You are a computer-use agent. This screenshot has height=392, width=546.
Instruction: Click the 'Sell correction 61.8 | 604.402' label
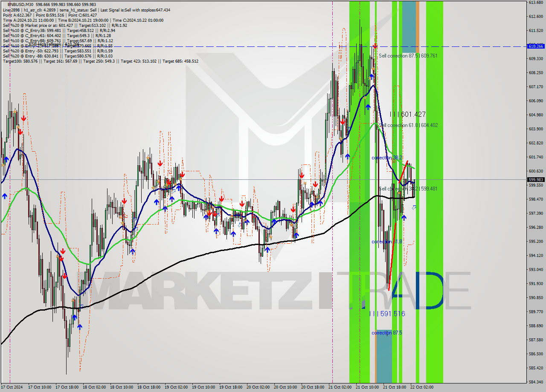pos(408,125)
